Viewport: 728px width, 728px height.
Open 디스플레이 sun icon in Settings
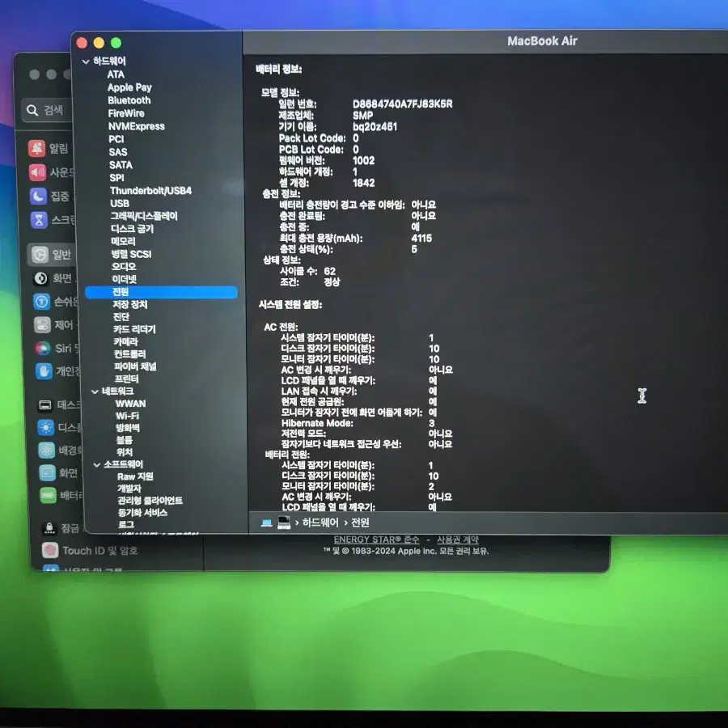45,428
